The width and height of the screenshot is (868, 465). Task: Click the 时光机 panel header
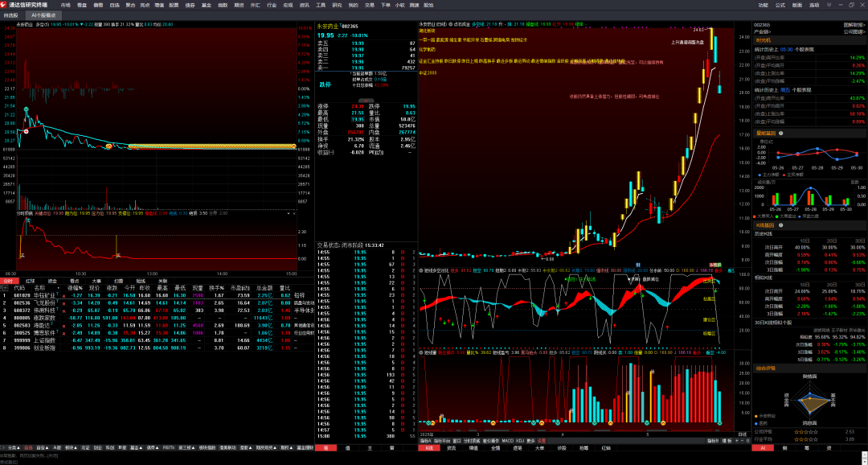click(810, 40)
